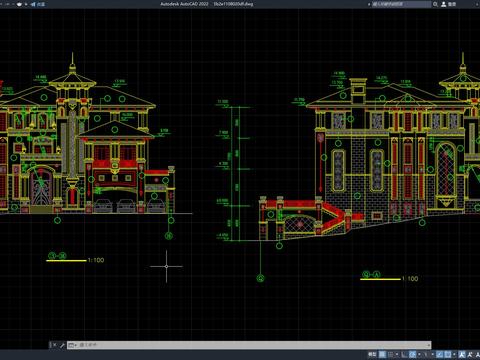Open command line customize wrench icon
480x360 pixels.
62,345
